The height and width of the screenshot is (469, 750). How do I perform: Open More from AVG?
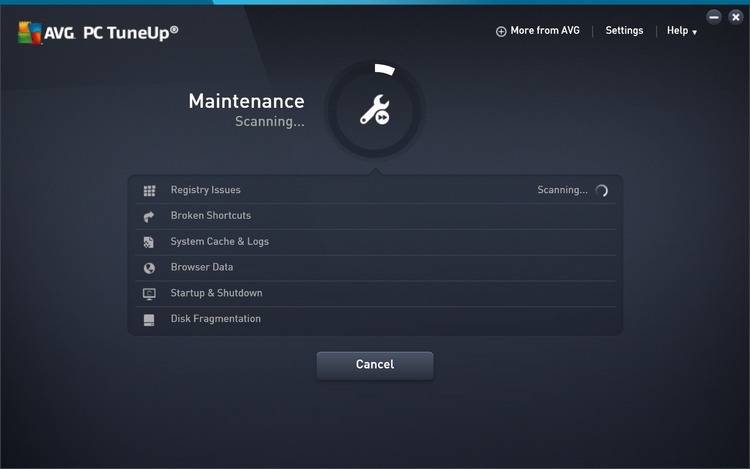pyautogui.click(x=545, y=31)
